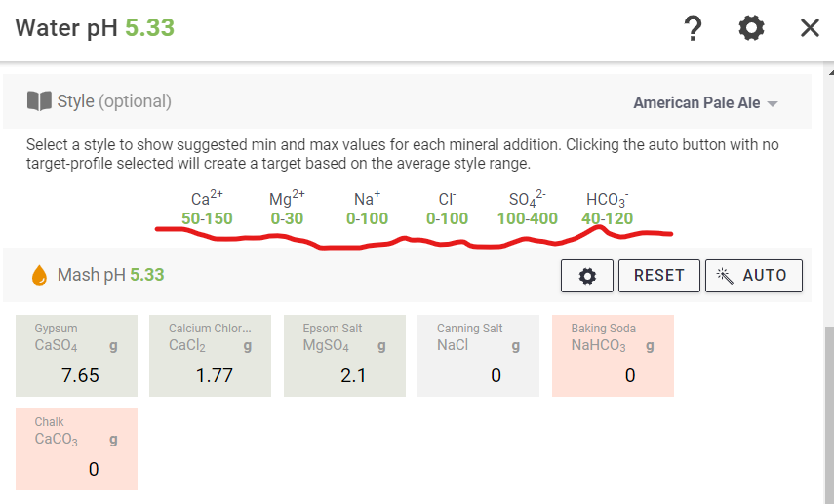Click the dropdown arrow beside style name
The image size is (834, 504).
pyautogui.click(x=773, y=103)
